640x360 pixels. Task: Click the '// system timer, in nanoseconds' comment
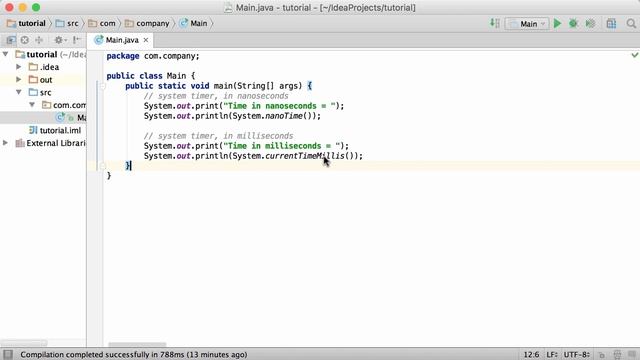point(216,96)
